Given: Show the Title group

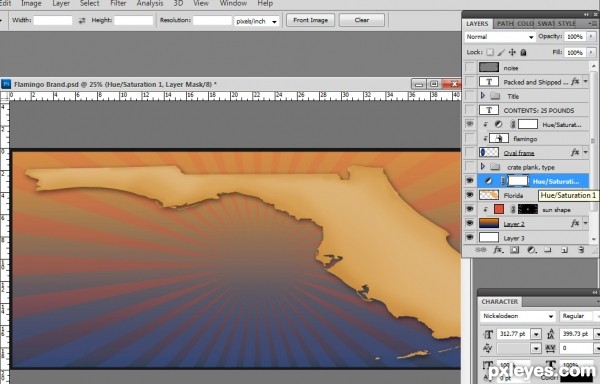Looking at the screenshot, I should pos(470,96).
